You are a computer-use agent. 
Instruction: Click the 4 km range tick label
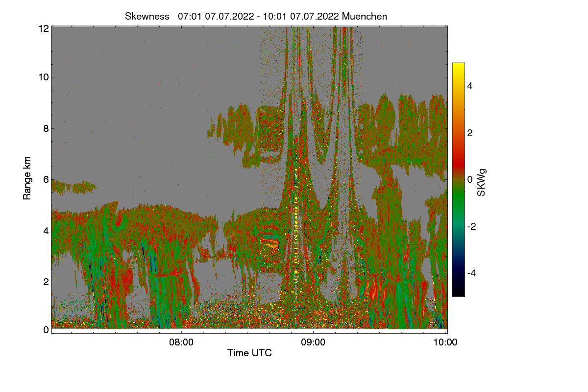point(46,231)
